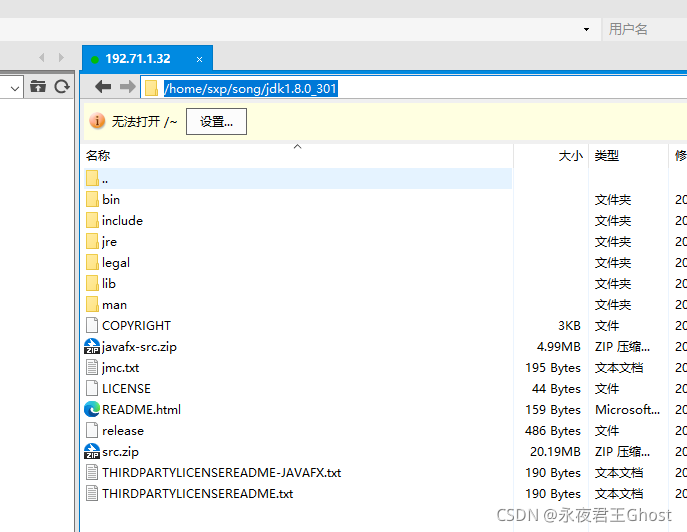Click the javafx-src.zip archive icon
The image size is (687, 532).
click(x=92, y=346)
